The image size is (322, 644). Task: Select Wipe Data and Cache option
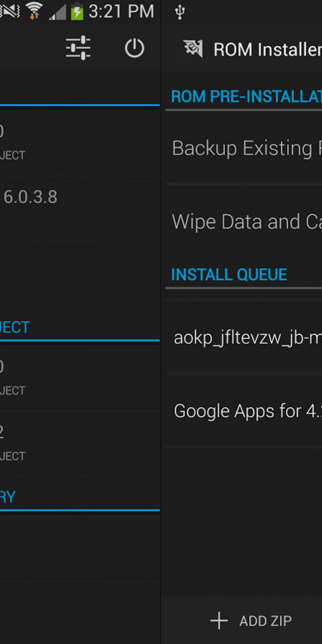pyautogui.click(x=246, y=222)
